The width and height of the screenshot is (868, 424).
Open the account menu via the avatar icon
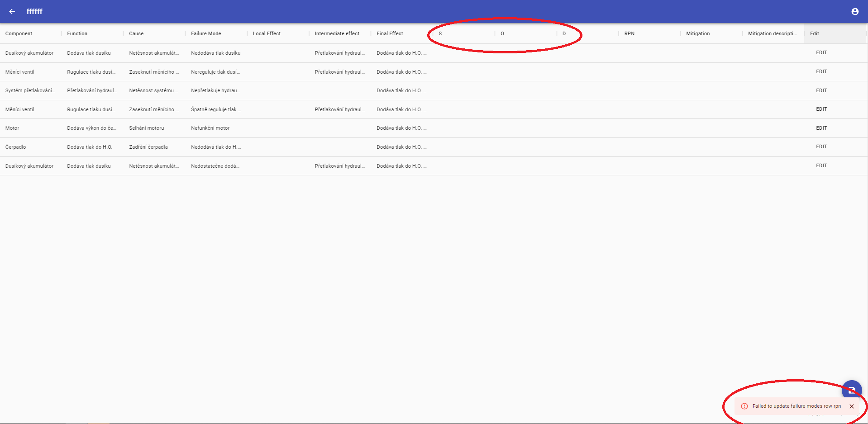tap(855, 11)
